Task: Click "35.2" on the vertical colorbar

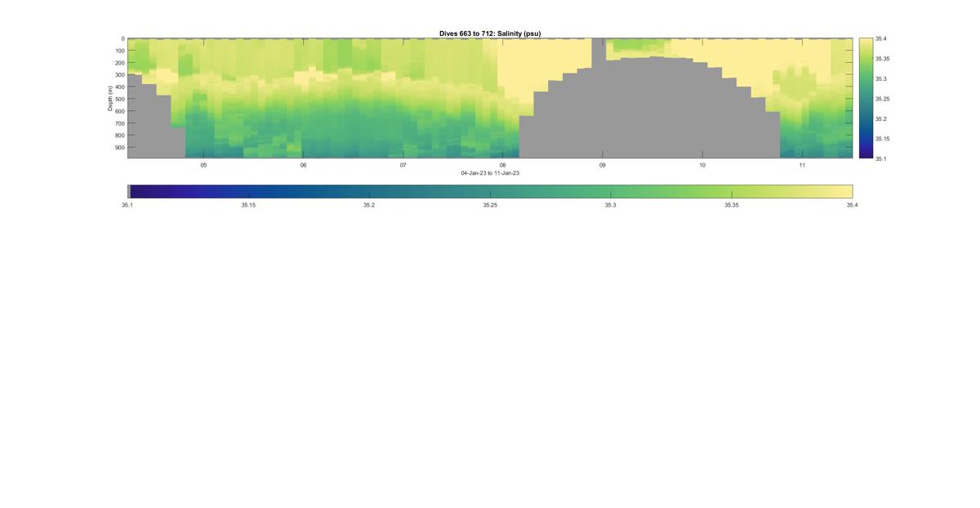Action: point(881,118)
